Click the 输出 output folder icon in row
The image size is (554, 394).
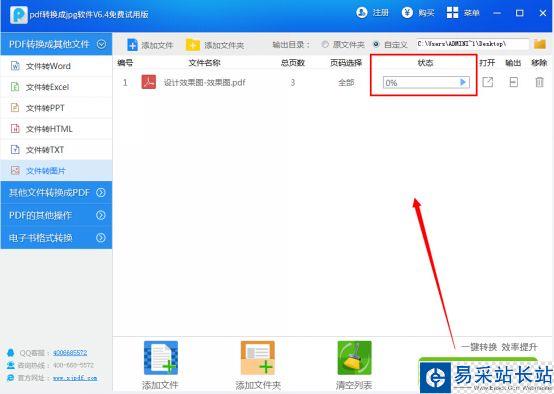513,82
